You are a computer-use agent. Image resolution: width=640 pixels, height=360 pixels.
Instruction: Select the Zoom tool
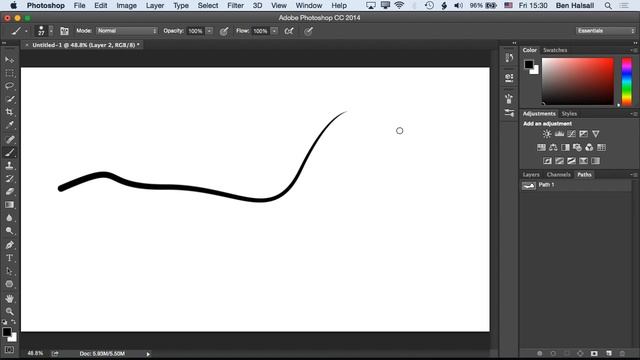tap(9, 312)
